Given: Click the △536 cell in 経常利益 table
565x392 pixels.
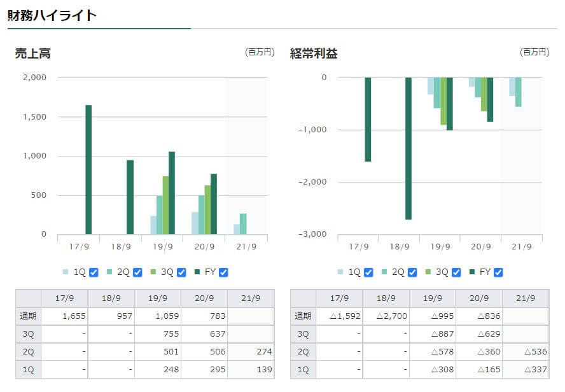Looking at the screenshot, I should [x=526, y=352].
